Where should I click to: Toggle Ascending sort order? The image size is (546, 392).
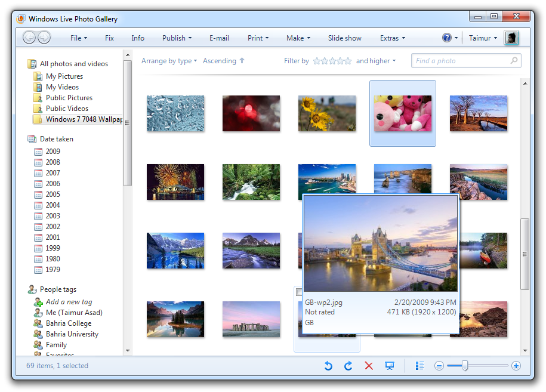[x=224, y=61]
